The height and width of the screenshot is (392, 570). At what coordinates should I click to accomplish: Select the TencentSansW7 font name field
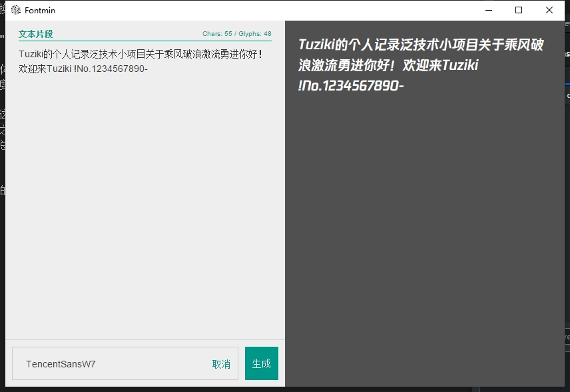pyautogui.click(x=125, y=363)
